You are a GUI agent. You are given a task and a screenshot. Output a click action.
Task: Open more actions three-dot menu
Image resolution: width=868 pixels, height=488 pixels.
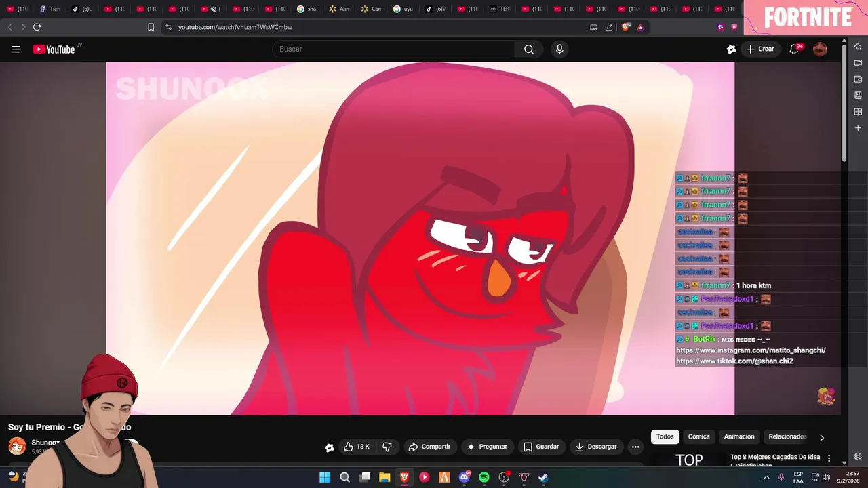pos(635,447)
